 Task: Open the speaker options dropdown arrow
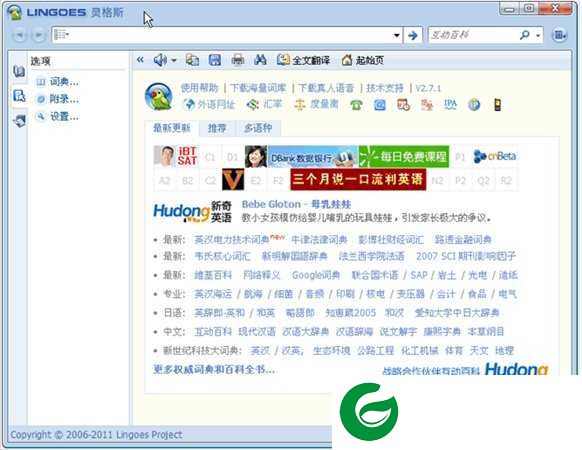(174, 60)
